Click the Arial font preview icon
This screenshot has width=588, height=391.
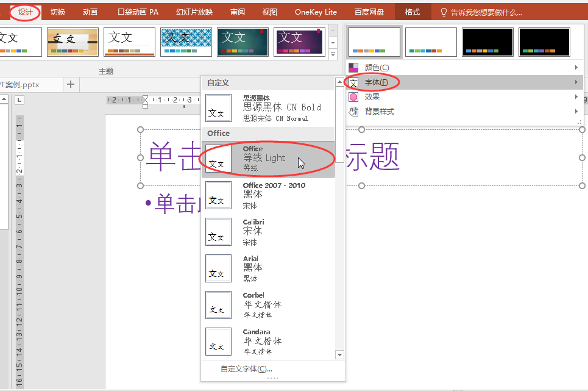tap(218, 268)
